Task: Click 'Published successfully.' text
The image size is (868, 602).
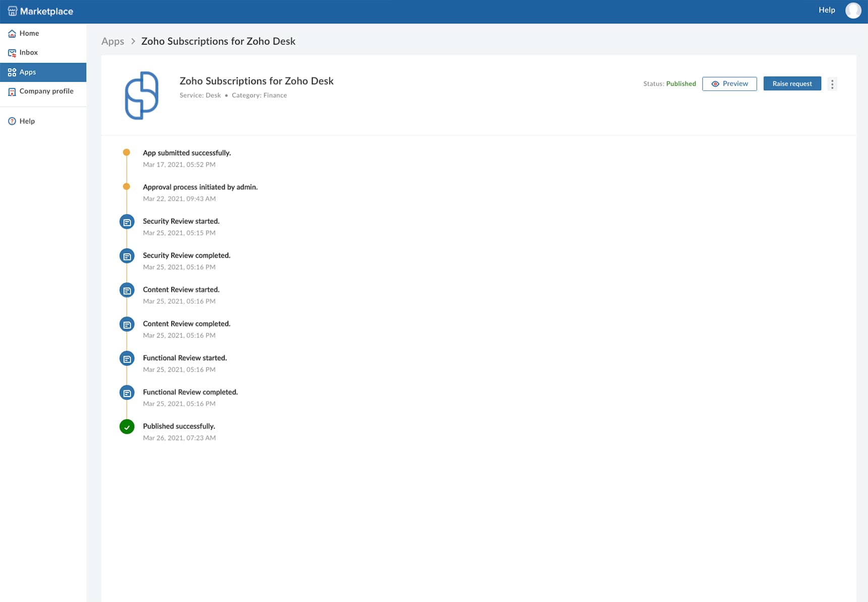Action: [x=179, y=426]
